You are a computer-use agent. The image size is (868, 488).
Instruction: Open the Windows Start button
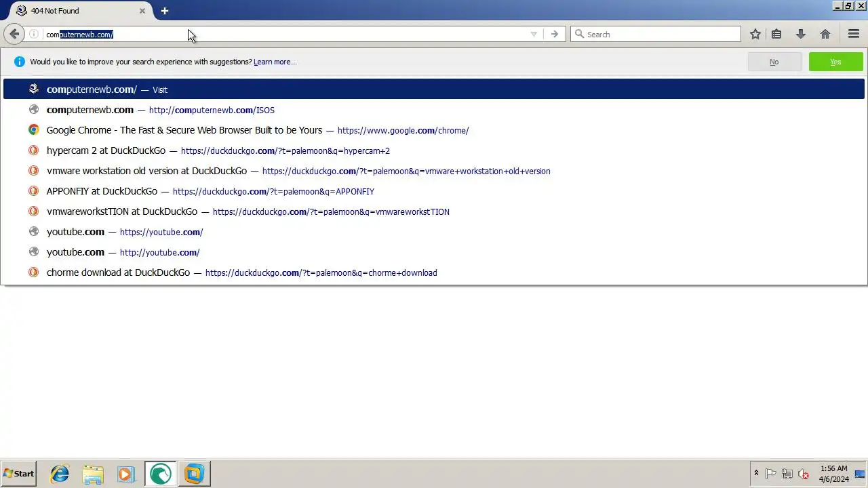(x=19, y=474)
